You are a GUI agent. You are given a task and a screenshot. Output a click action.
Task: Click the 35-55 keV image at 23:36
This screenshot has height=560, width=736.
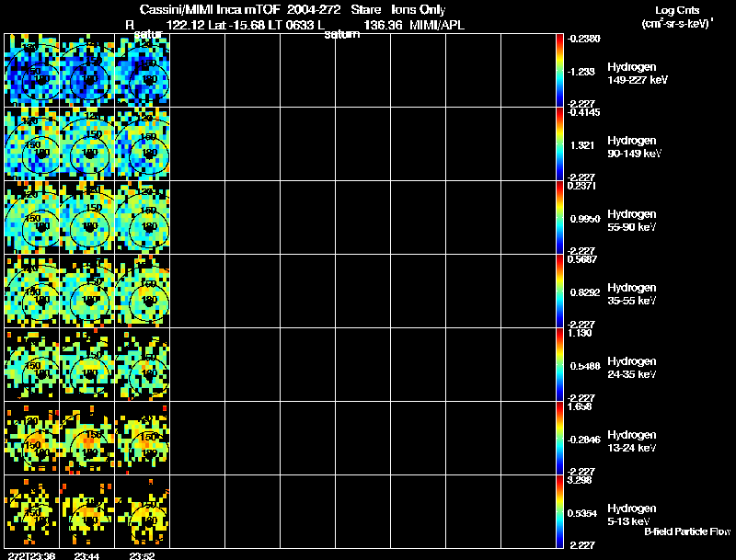coord(32,291)
